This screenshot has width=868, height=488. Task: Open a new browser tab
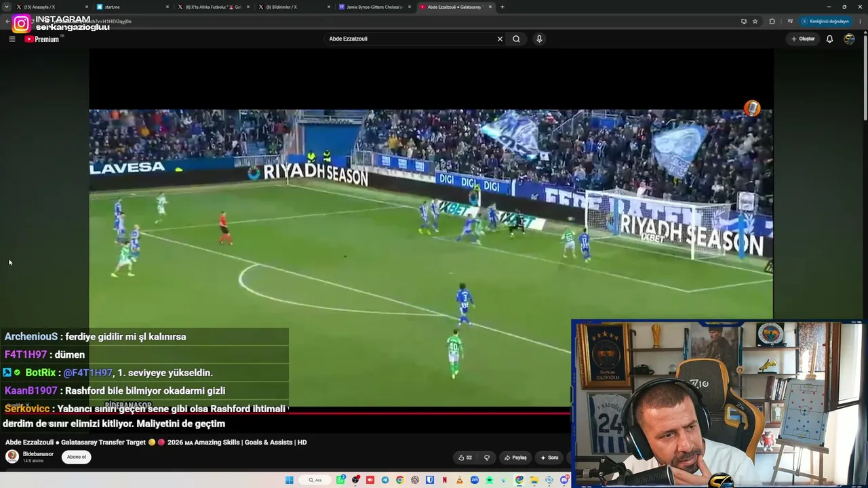coord(502,7)
